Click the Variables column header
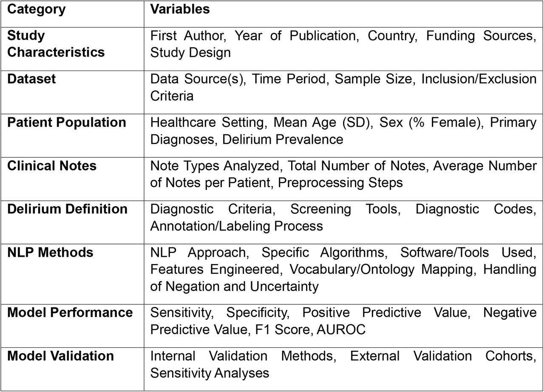 coord(180,9)
